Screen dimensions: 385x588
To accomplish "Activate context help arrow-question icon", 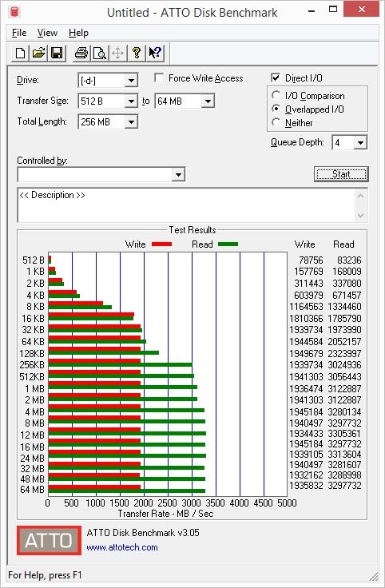I will [x=155, y=53].
